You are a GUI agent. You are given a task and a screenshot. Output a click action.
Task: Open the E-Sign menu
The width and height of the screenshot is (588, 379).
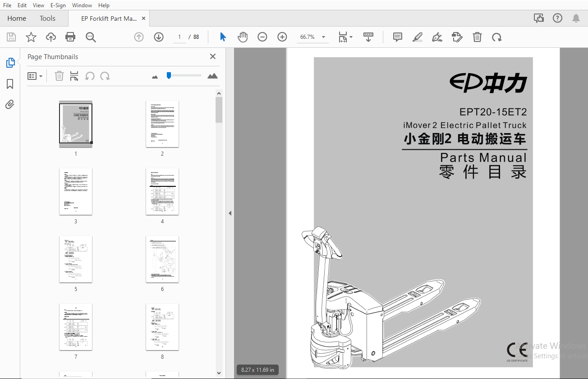[x=58, y=5]
